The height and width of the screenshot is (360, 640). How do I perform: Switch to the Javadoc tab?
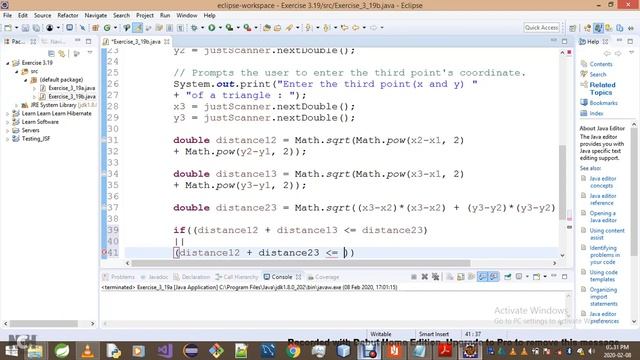154,277
